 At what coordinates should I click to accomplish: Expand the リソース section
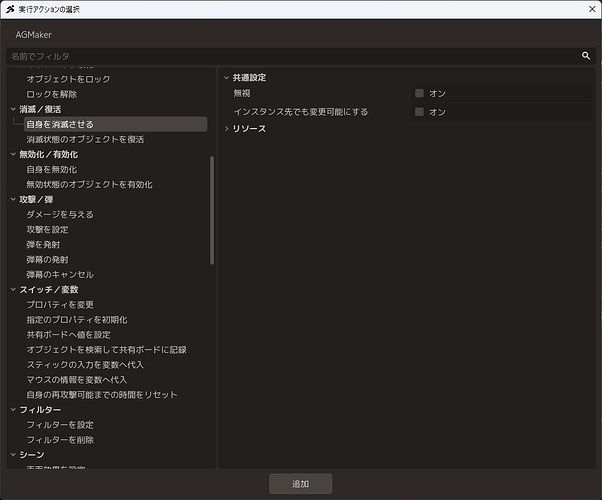[227, 129]
